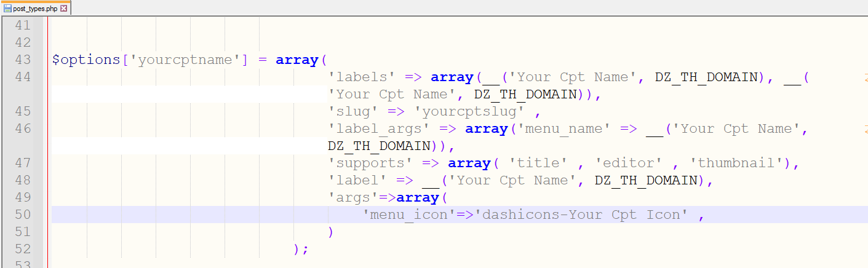Image resolution: width=868 pixels, height=268 pixels.
Task: Select line number 50 in the gutter
Action: coord(22,215)
